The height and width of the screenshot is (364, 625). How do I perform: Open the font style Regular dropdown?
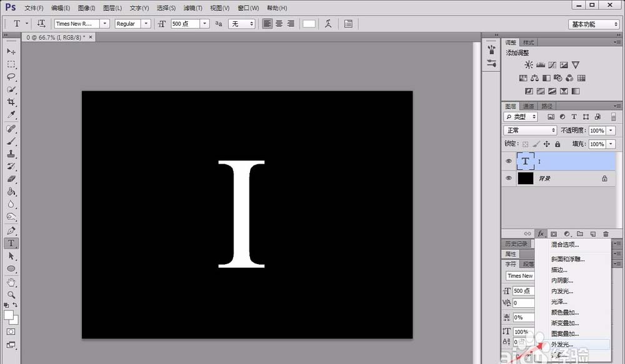(x=146, y=24)
